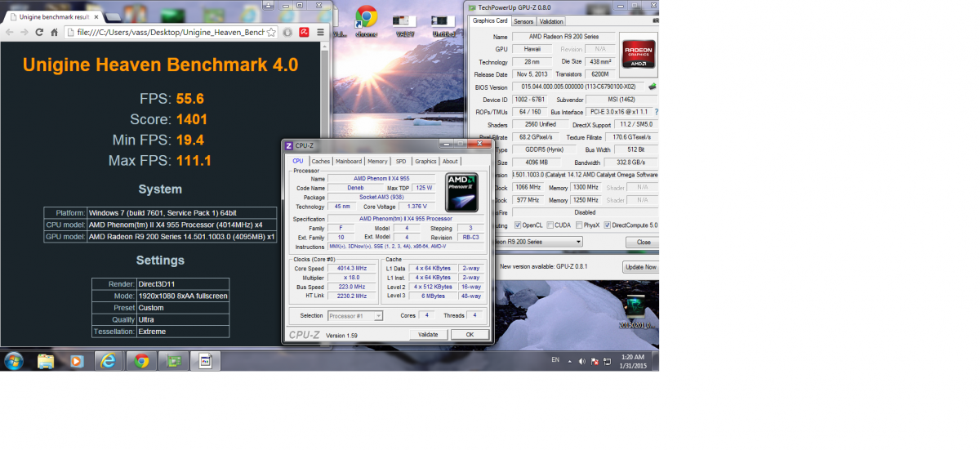Click the CPU-Z Core Speed value
980x450 pixels.
[x=353, y=268]
